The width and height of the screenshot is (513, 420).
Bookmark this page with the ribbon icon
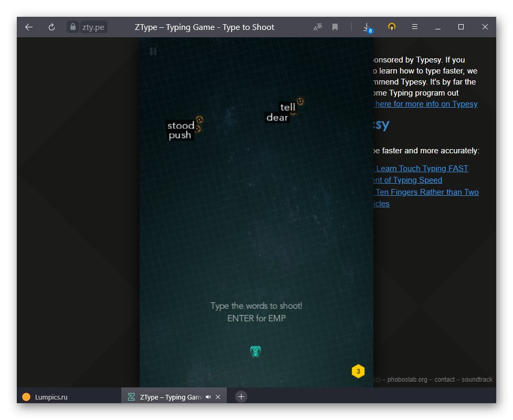point(334,27)
